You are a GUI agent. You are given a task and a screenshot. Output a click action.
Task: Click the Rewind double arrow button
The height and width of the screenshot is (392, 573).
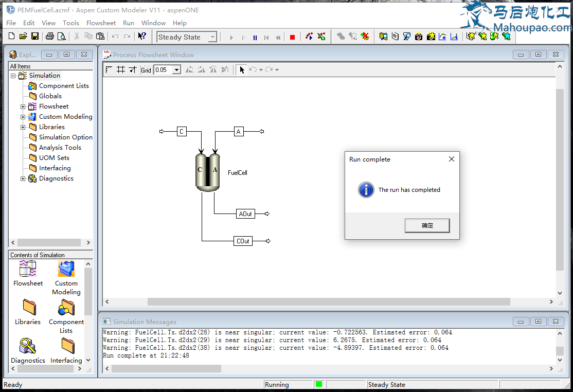[x=278, y=37]
